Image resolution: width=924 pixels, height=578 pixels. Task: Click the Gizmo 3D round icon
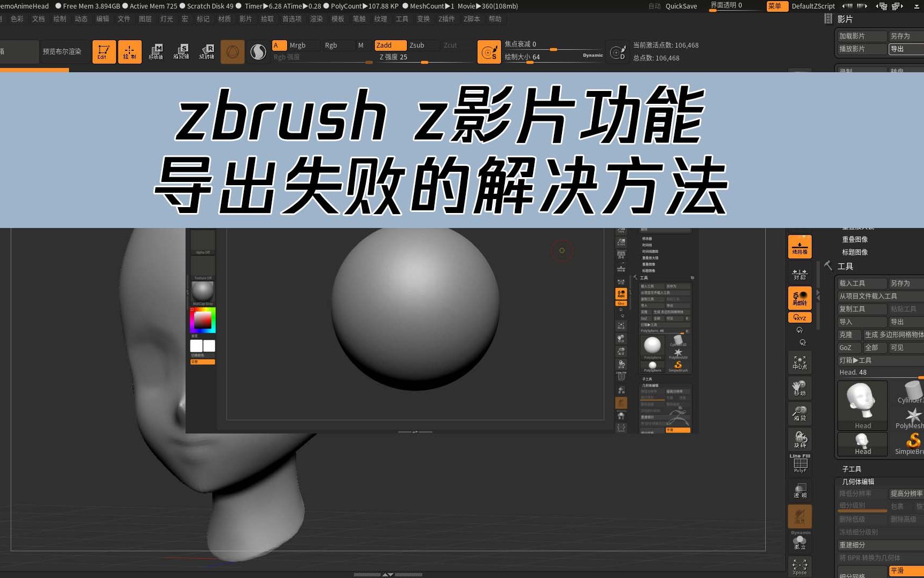tap(233, 52)
